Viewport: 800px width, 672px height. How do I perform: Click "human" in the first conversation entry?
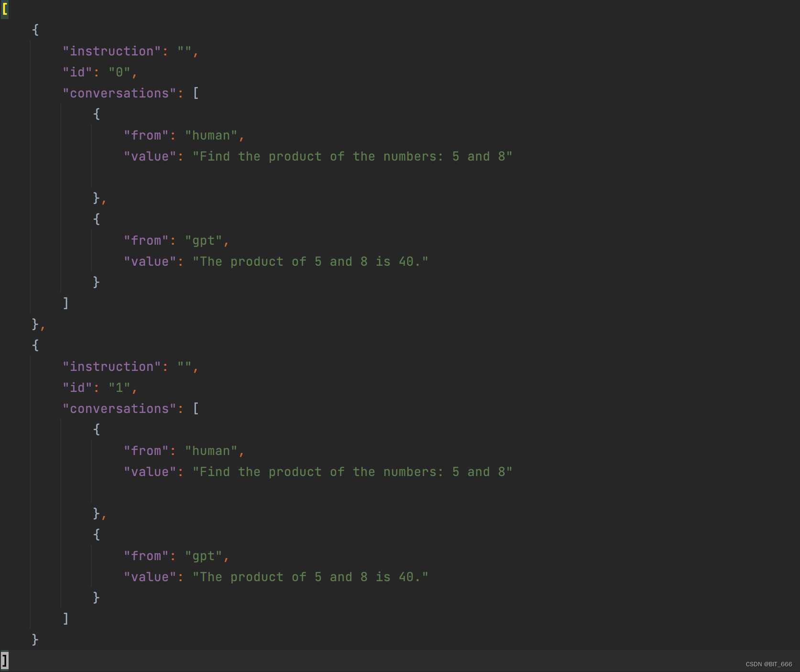[212, 135]
